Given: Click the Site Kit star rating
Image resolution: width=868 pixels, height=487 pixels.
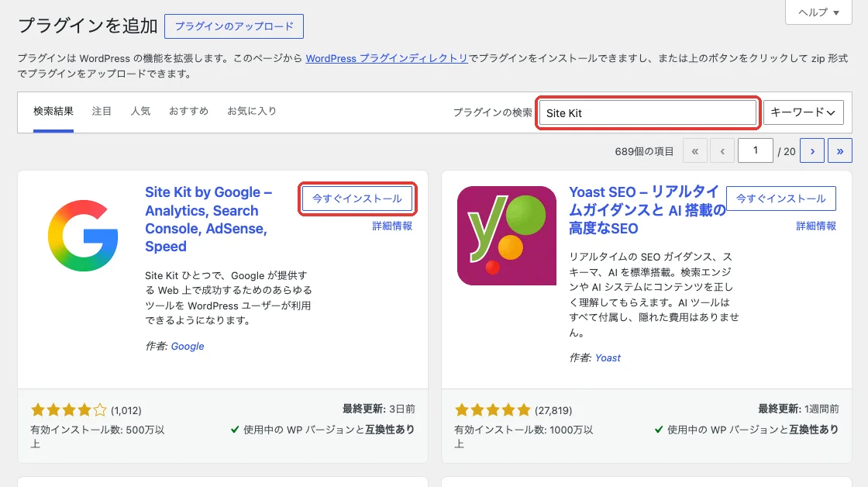Looking at the screenshot, I should [x=69, y=410].
